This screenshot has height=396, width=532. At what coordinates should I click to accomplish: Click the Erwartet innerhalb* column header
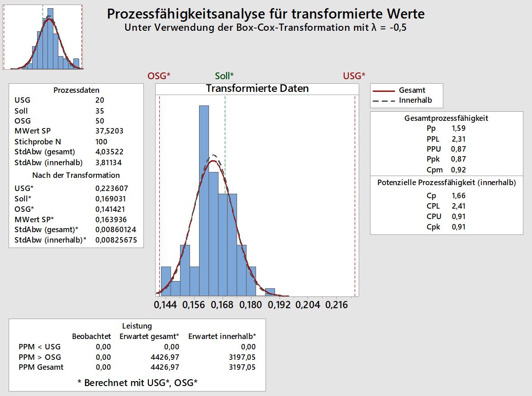click(x=222, y=336)
